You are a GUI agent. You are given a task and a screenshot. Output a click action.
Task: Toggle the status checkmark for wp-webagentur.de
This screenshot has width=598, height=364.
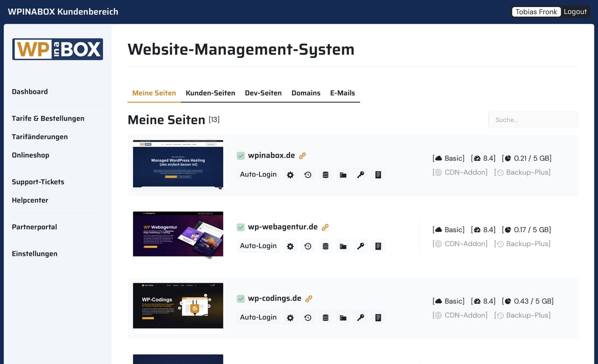[241, 227]
